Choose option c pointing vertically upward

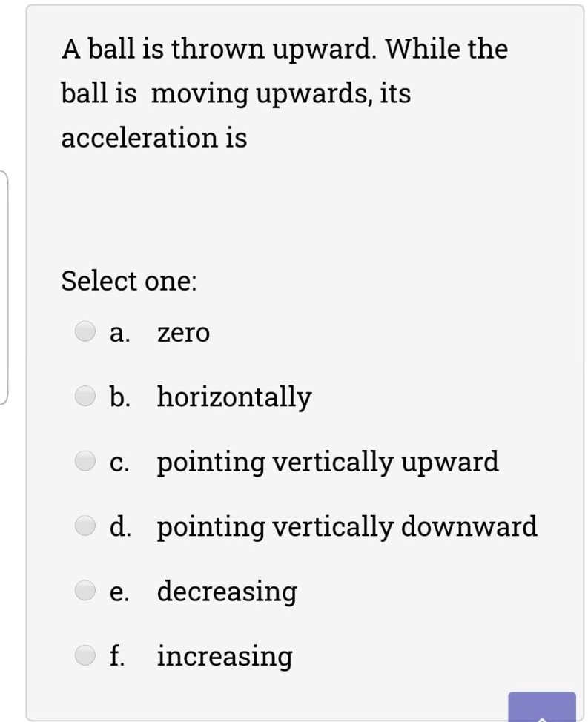click(87, 461)
